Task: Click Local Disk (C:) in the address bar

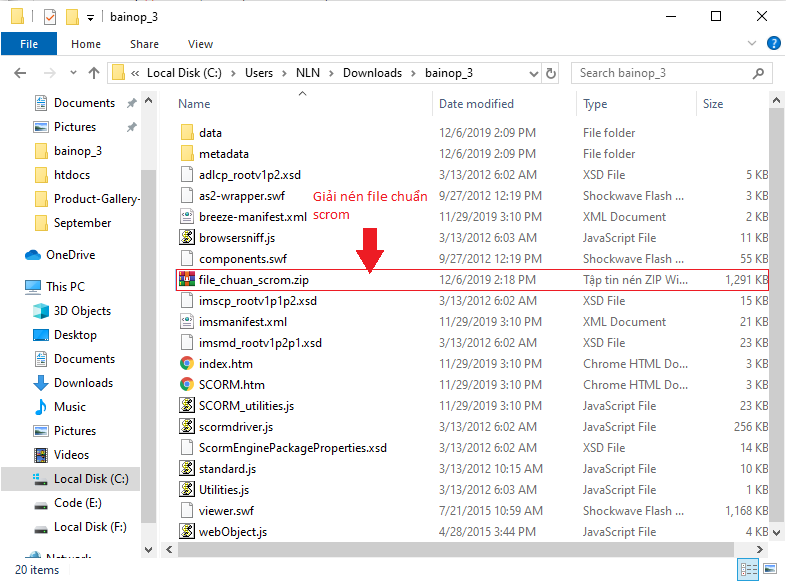Action: coord(184,73)
